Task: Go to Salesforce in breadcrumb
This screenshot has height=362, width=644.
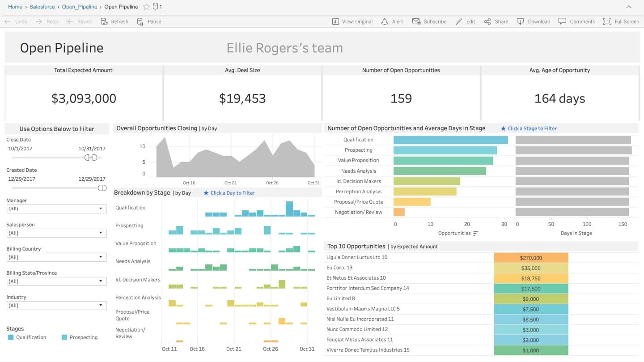Action: click(x=42, y=7)
